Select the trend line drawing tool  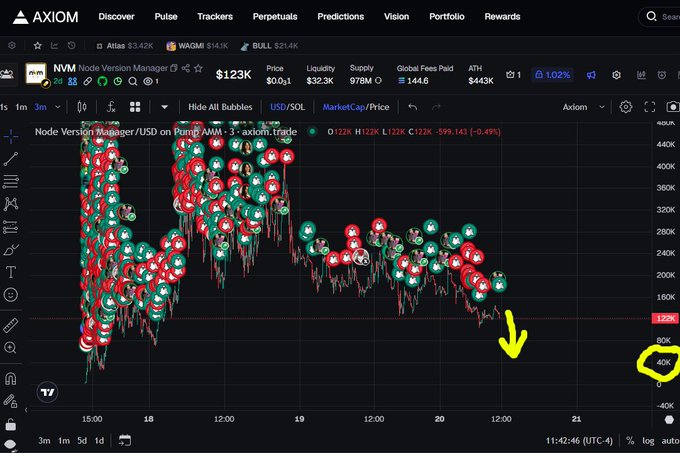11,159
